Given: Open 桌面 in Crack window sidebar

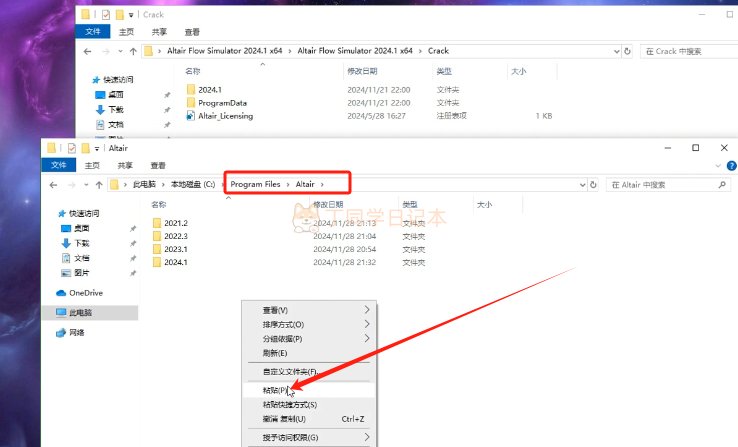Looking at the screenshot, I should [x=110, y=95].
